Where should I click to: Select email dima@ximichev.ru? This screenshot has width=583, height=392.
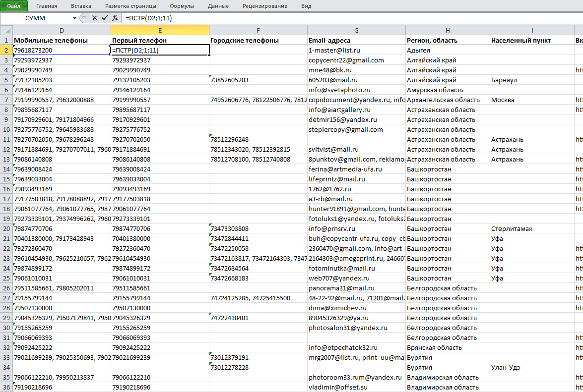point(356,308)
